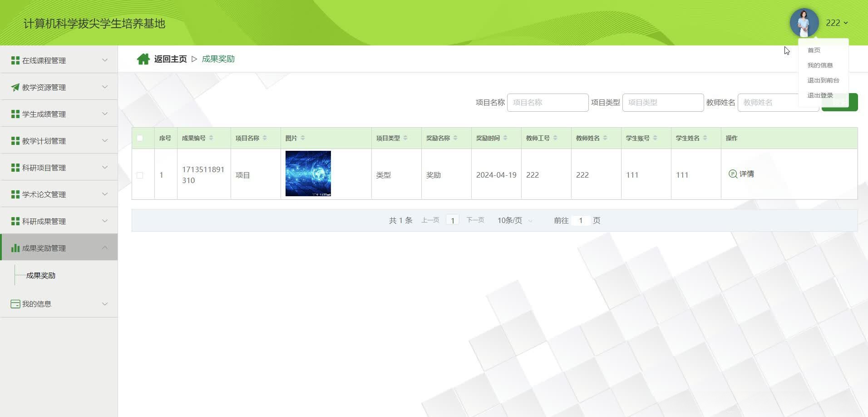Click 返回主页 breadcrumb link
The image size is (868, 417).
pyautogui.click(x=170, y=59)
